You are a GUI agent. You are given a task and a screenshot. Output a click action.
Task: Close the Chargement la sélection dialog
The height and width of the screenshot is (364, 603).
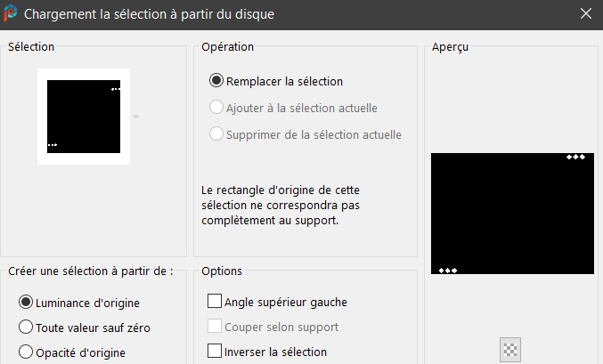click(585, 14)
